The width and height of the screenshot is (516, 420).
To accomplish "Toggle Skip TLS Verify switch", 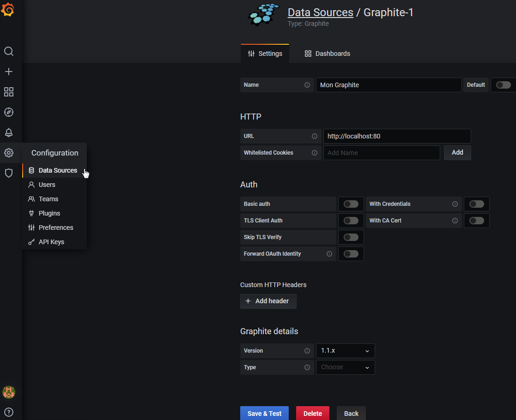I will pyautogui.click(x=351, y=237).
